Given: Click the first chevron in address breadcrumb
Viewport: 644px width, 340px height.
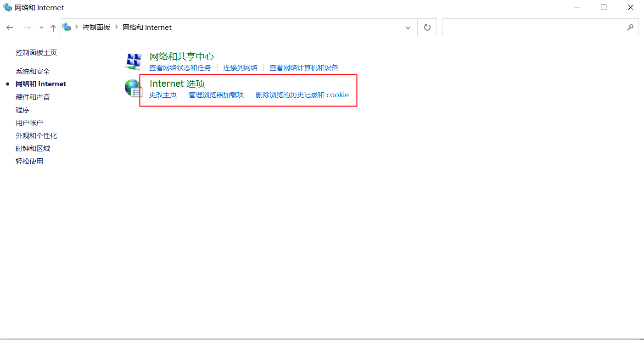Looking at the screenshot, I should [x=77, y=28].
